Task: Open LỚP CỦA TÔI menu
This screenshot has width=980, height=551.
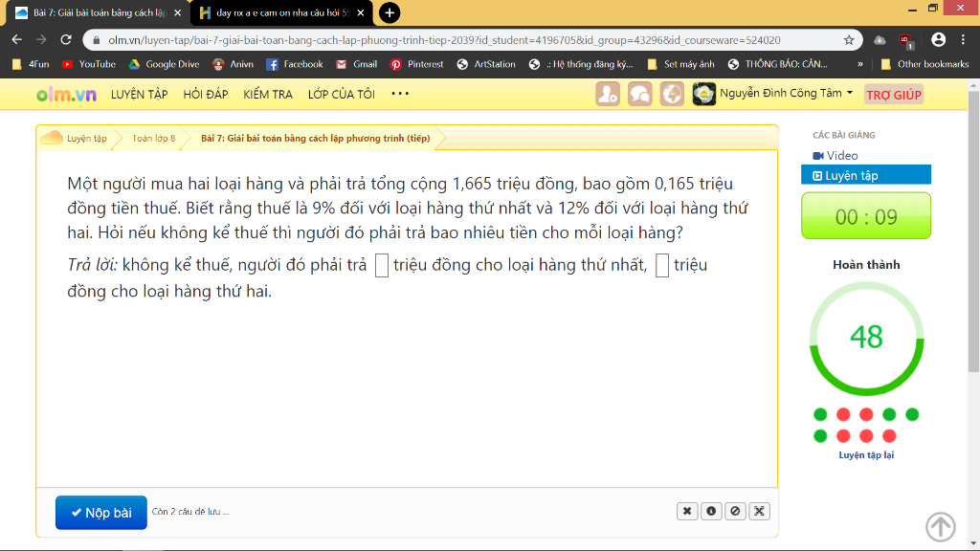Action: [342, 95]
